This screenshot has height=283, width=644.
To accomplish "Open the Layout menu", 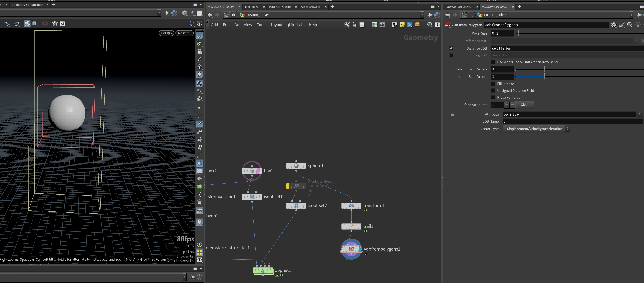I will pyautogui.click(x=277, y=25).
